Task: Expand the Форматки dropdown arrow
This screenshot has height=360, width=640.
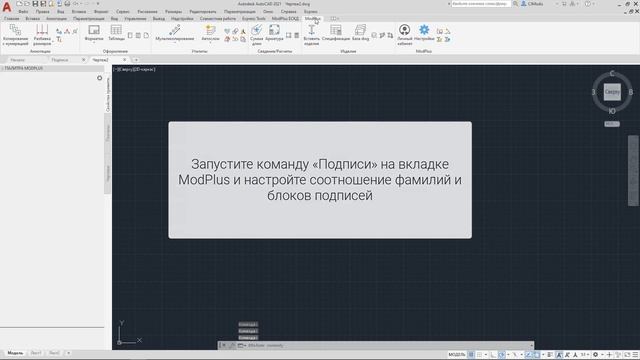Action: (x=94, y=42)
